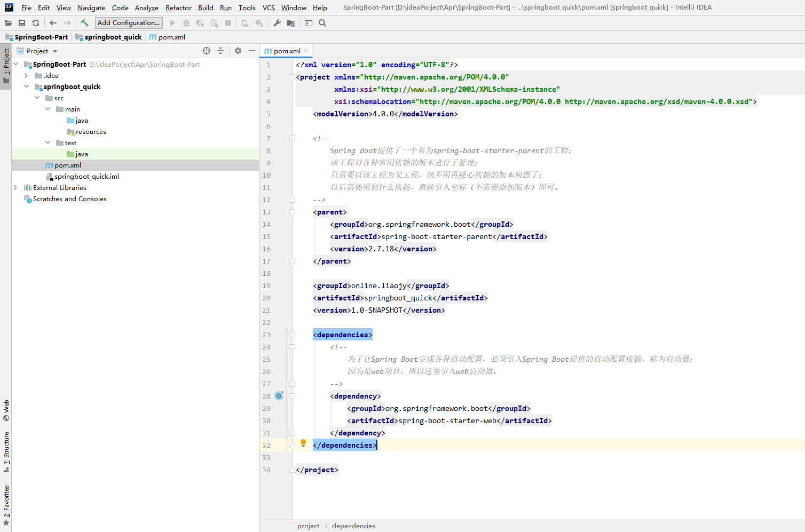Screen dimensions: 805x532
Task: Build project with the hammer icon
Action: click(x=84, y=23)
